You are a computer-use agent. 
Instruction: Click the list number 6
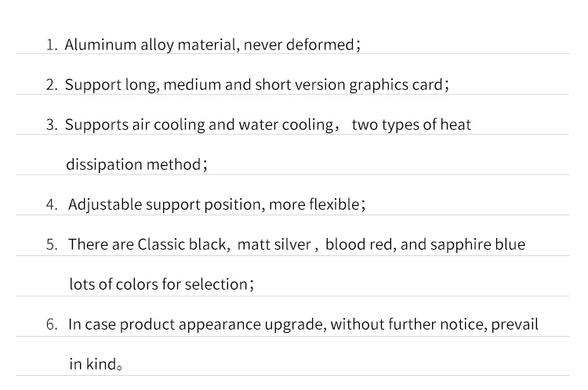tap(51, 324)
